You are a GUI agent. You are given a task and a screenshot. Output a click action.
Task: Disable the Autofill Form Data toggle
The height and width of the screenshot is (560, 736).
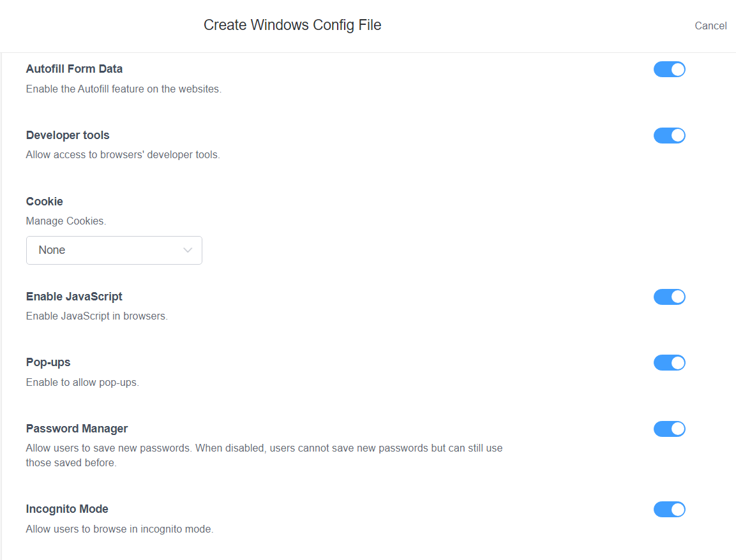[669, 69]
